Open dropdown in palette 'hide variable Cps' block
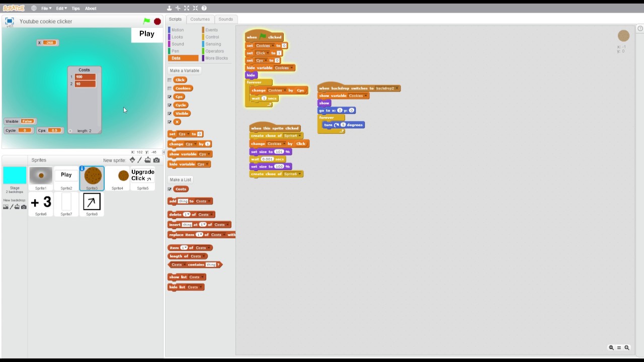Viewport: 644px width, 362px height. [x=202, y=164]
